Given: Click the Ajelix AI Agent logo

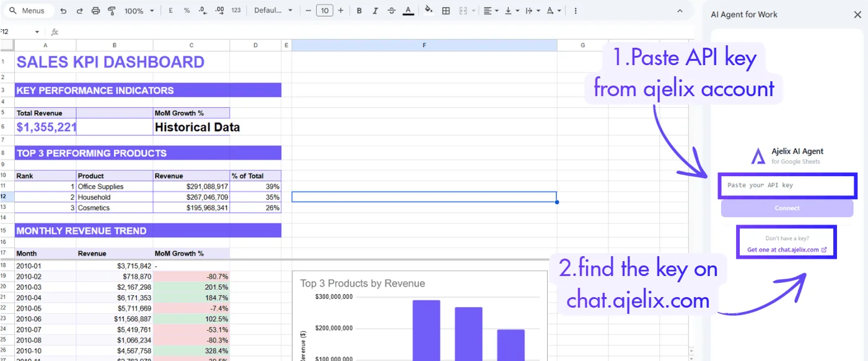Looking at the screenshot, I should click(x=758, y=156).
